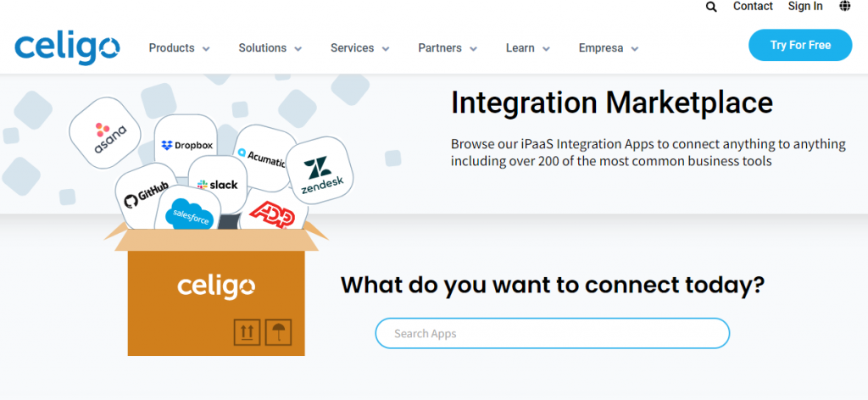
Task: Click 'What do you want to connect today?'
Action: pyautogui.click(x=553, y=285)
